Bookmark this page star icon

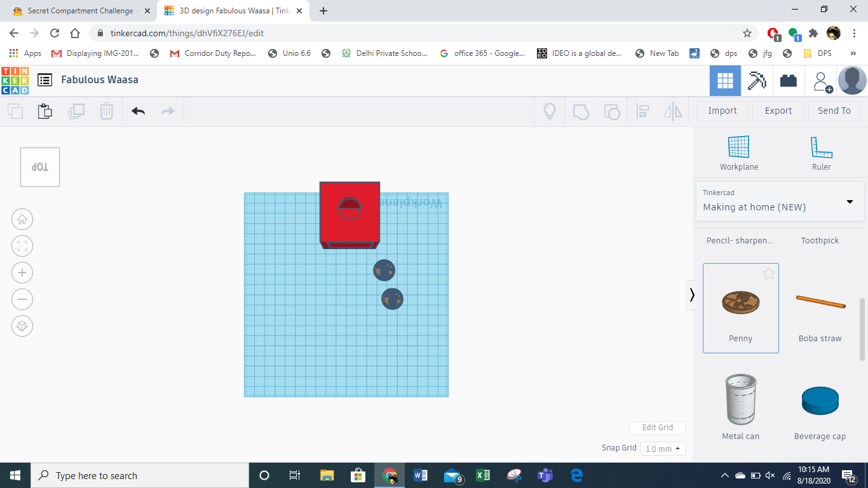click(747, 33)
